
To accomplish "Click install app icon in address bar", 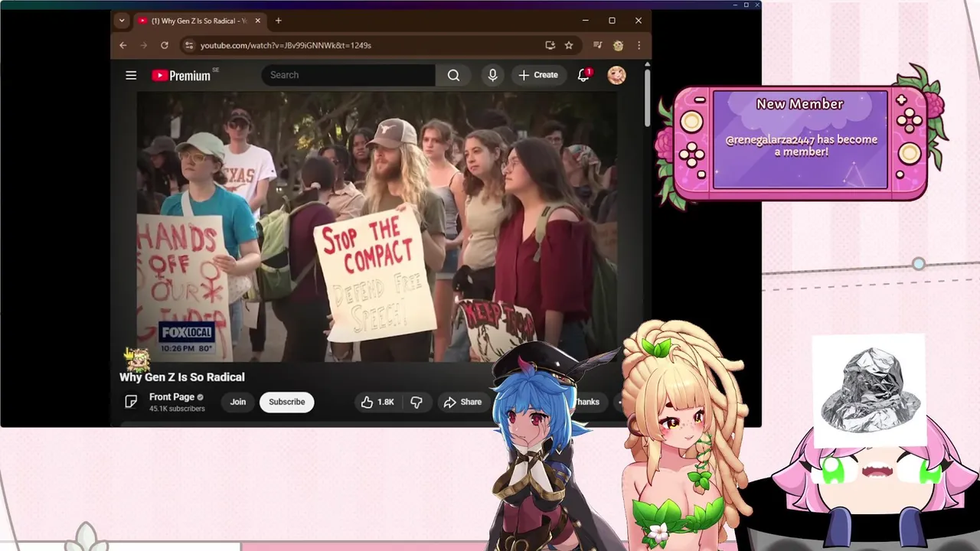I will pyautogui.click(x=550, y=45).
